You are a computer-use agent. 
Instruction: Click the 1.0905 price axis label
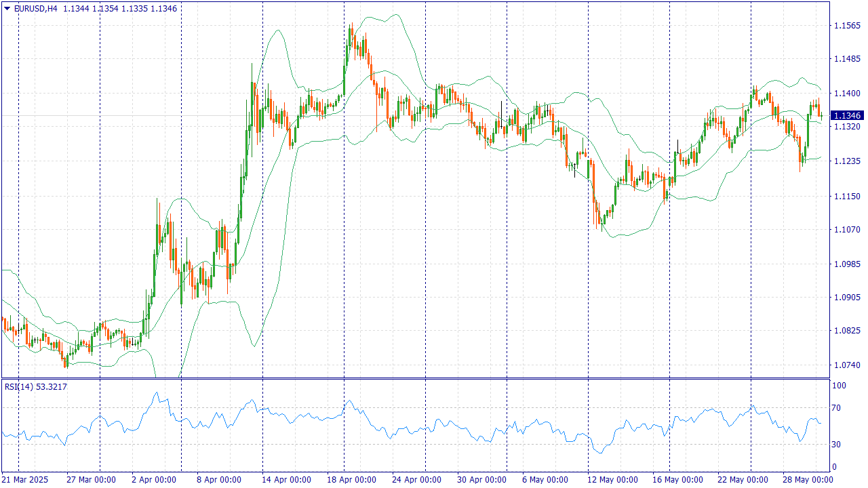tap(848, 298)
